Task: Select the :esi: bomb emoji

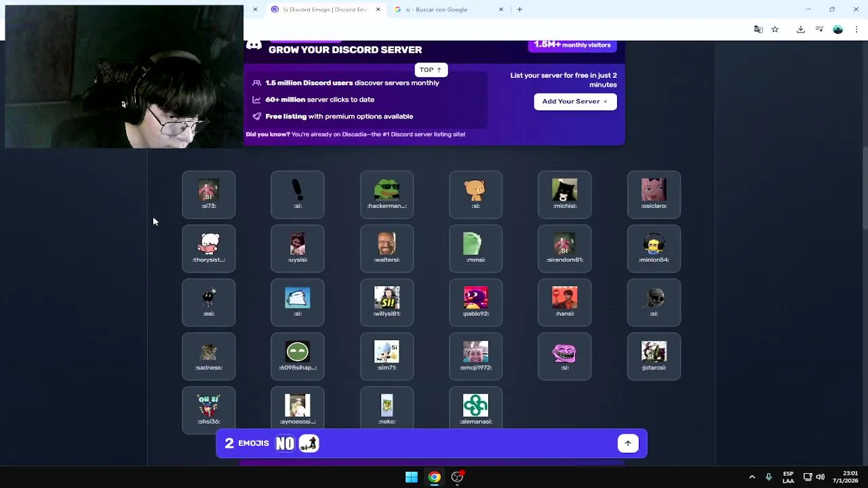Action: pyautogui.click(x=209, y=303)
